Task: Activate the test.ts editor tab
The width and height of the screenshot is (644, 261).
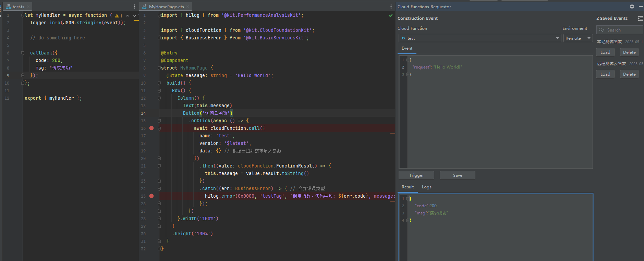Action: (x=18, y=7)
